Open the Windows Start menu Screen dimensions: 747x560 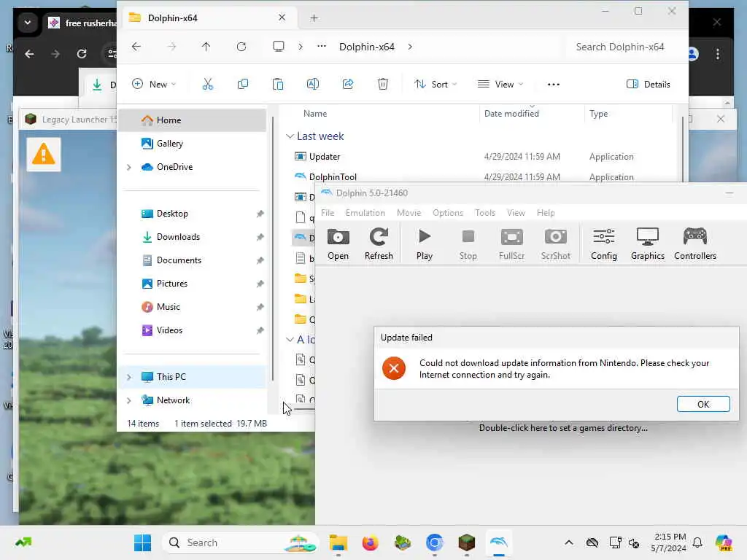click(x=142, y=542)
